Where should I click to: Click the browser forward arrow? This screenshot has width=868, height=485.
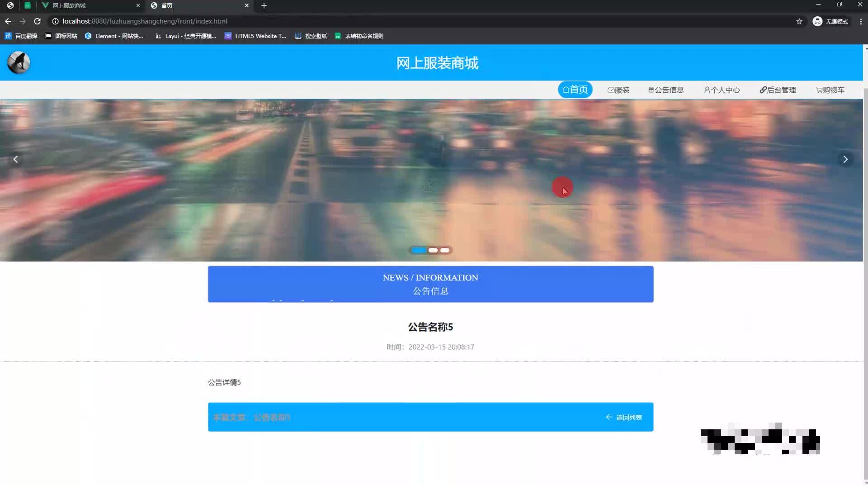(23, 21)
